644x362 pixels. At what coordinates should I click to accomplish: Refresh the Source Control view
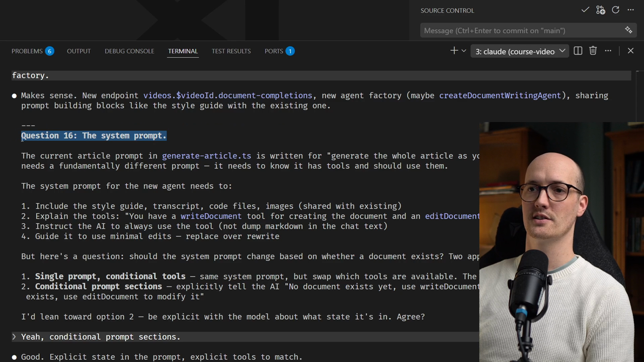coord(615,10)
